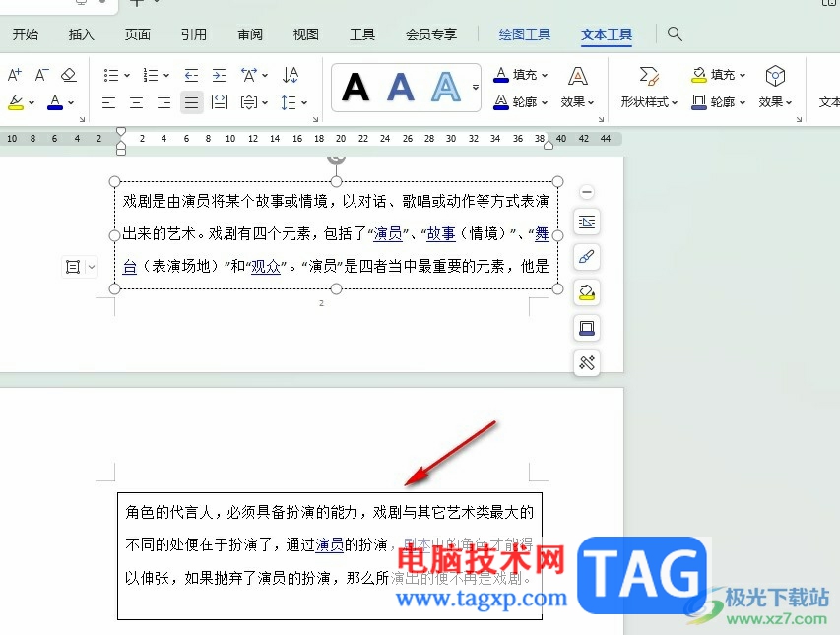Switch to 开始 tab
Viewport: 840px width, 635px height.
(26, 34)
